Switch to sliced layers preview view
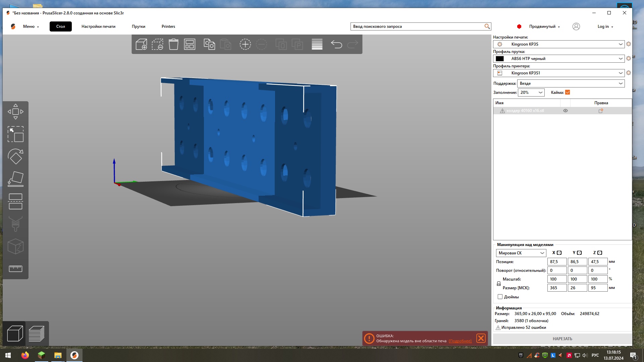Screen dimensions: 644x362 [37, 334]
